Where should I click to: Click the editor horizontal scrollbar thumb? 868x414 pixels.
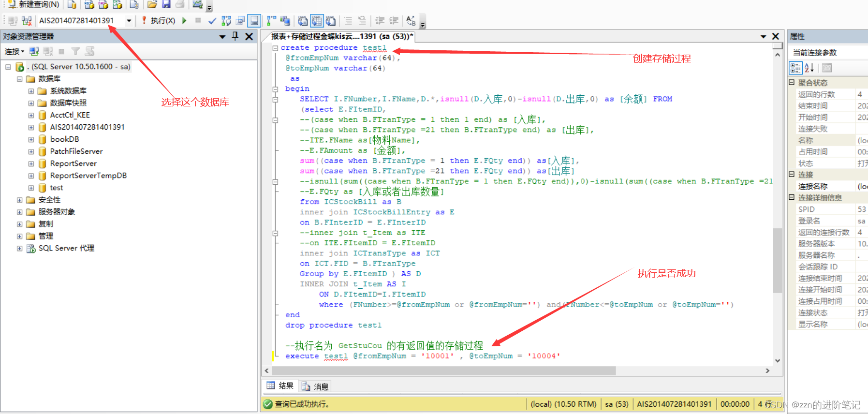click(443, 370)
